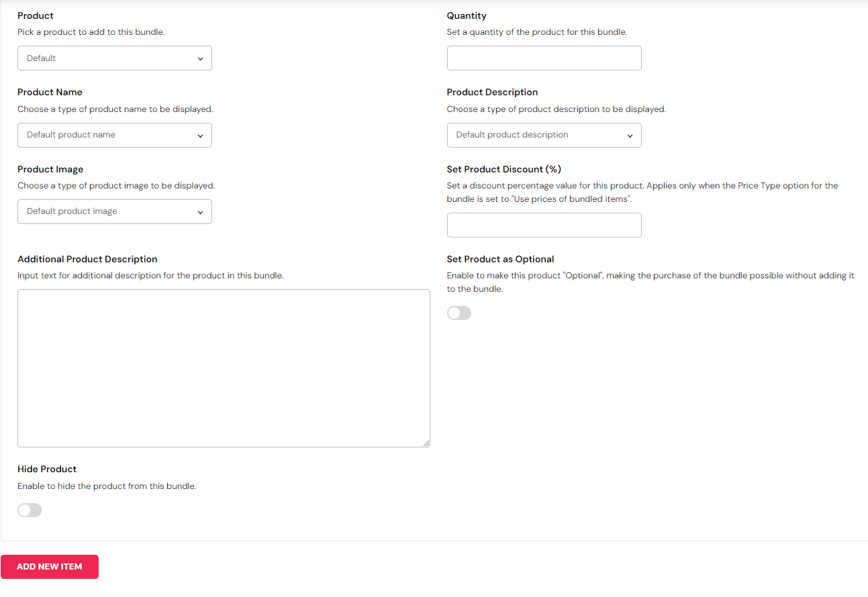Open the Default product description select box
The image size is (868, 597).
[537, 135]
